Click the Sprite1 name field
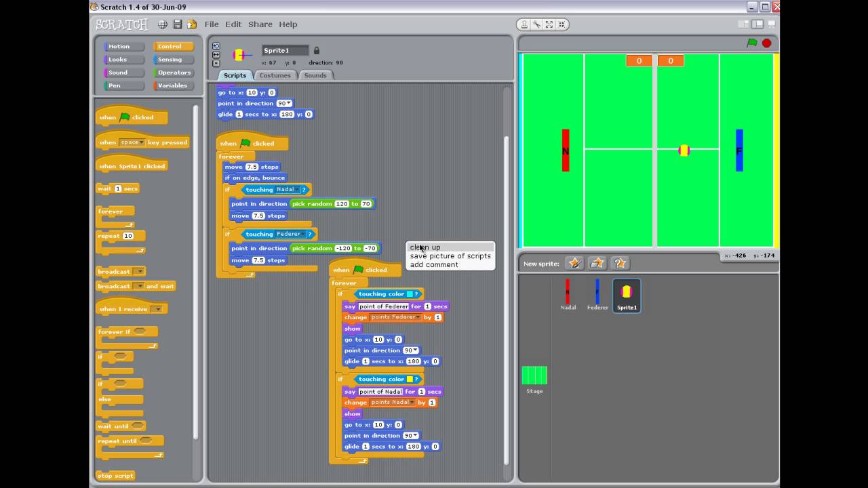868x488 pixels. click(285, 50)
